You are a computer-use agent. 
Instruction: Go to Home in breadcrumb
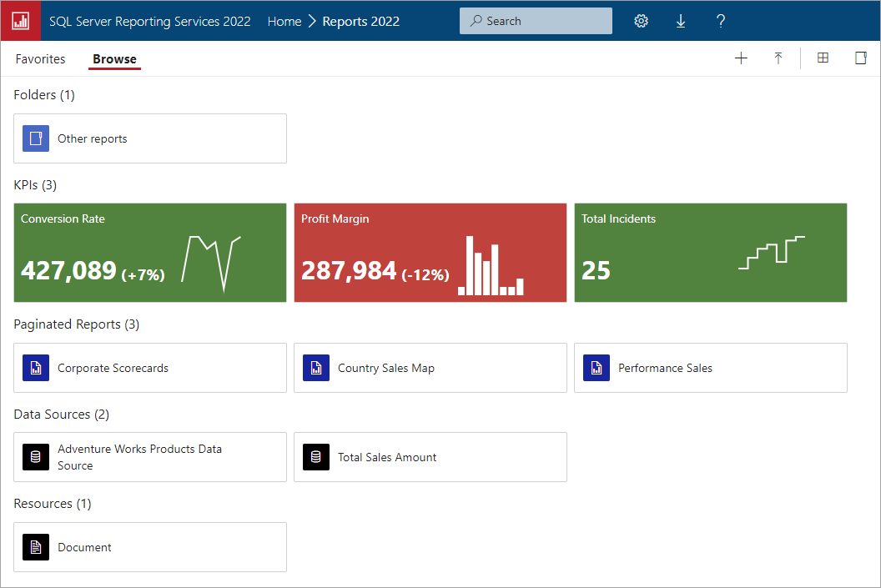(x=284, y=22)
